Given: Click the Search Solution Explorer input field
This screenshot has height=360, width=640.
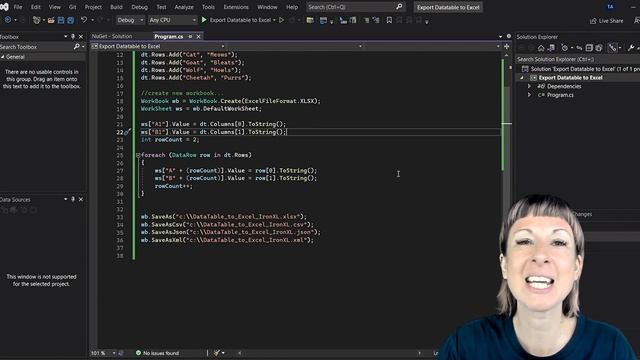Looking at the screenshot, I should (x=578, y=60).
